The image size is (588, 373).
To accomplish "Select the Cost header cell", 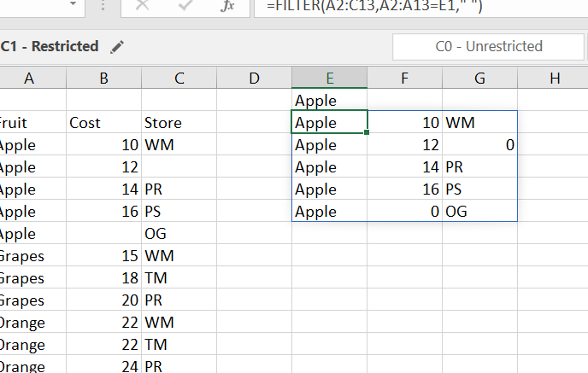I will (x=104, y=122).
